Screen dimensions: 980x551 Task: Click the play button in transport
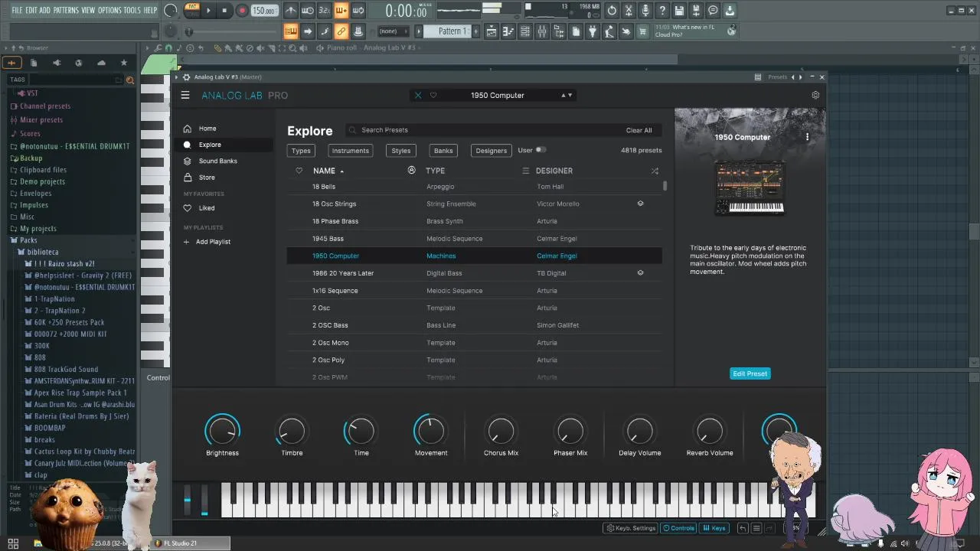point(208,11)
